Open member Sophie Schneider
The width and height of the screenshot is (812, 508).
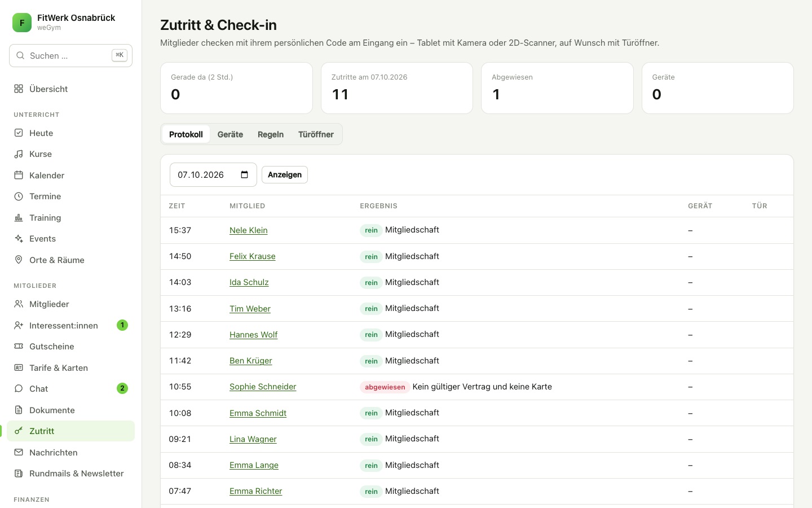(x=263, y=387)
